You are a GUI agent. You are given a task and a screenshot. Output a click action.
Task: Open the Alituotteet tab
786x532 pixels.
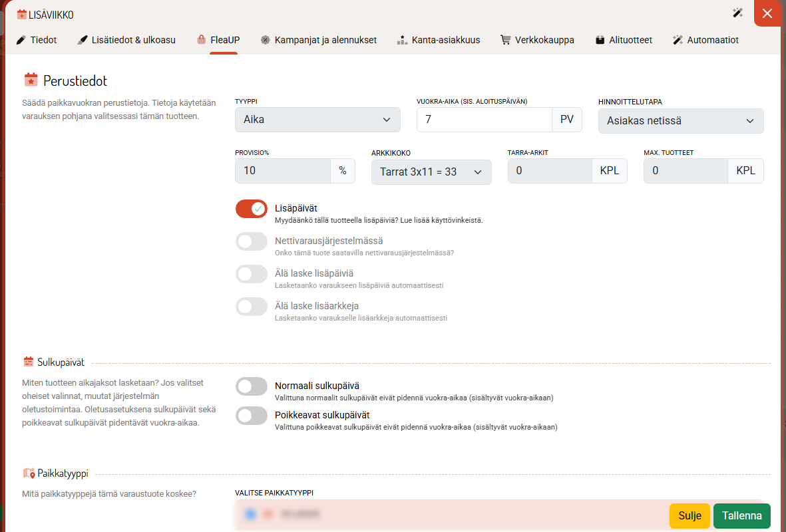pos(624,40)
